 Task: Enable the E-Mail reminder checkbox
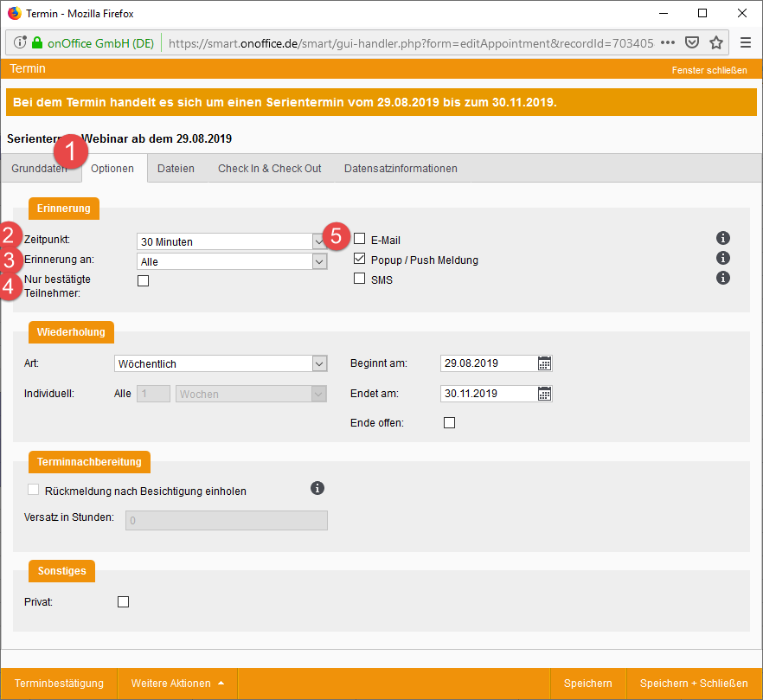pos(360,240)
